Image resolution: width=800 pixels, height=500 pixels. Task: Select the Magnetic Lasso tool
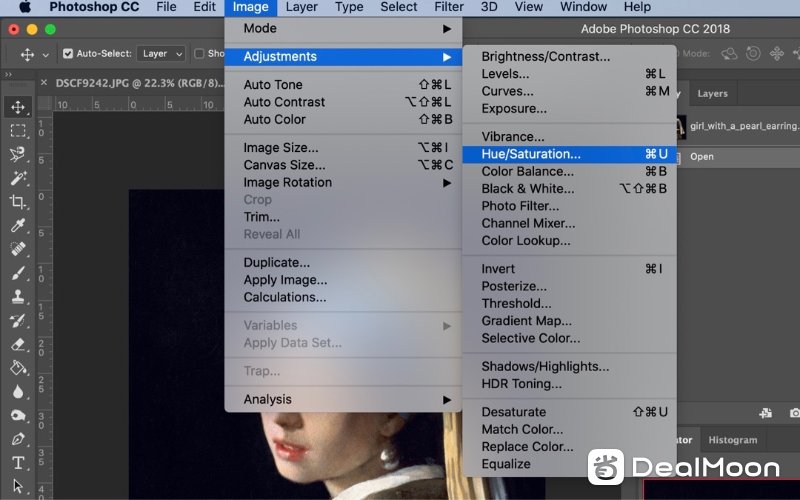[18, 154]
